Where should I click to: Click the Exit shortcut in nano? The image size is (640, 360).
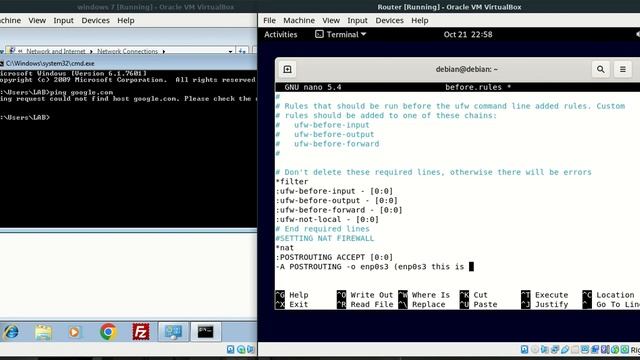(291, 304)
